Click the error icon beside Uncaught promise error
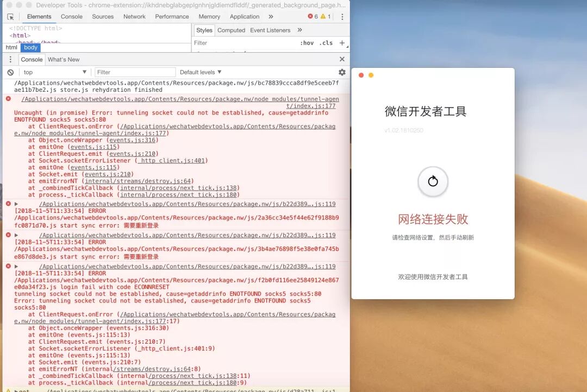The height and width of the screenshot is (392, 587). coord(8,99)
